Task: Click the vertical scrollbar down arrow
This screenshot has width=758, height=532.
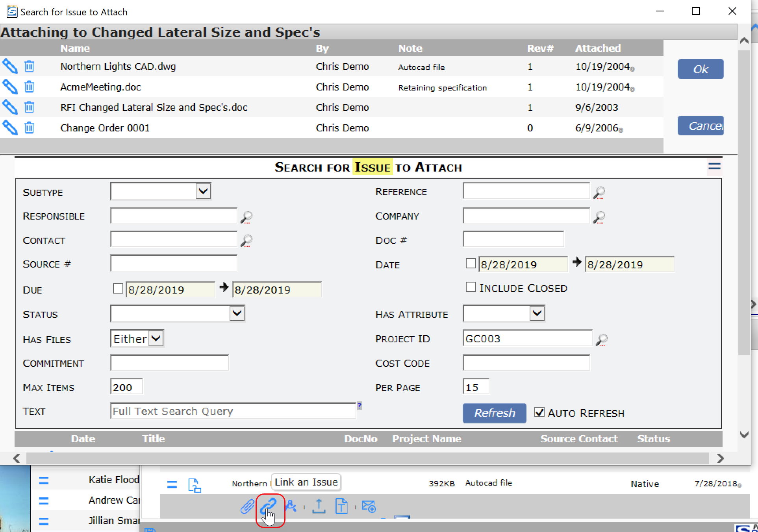Action: pyautogui.click(x=744, y=434)
